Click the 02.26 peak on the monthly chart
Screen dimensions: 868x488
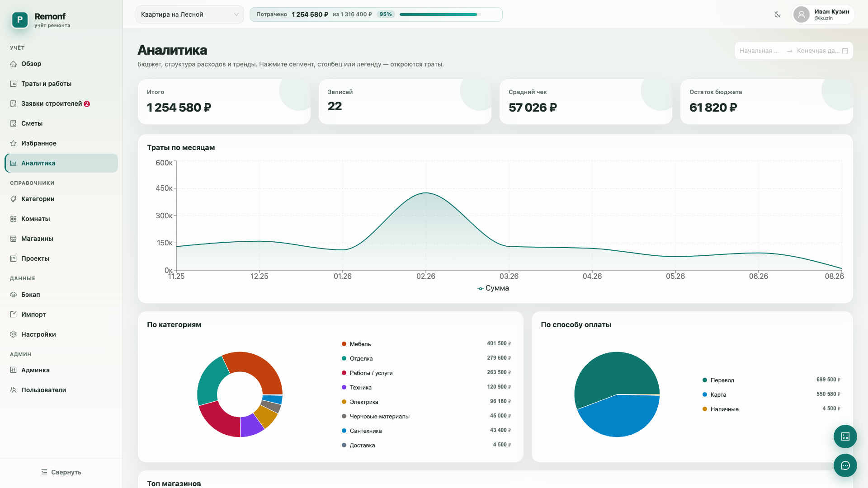[x=426, y=193]
